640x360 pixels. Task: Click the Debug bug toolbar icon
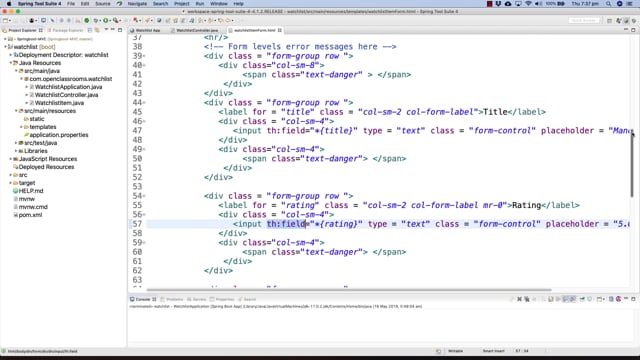[97, 20]
